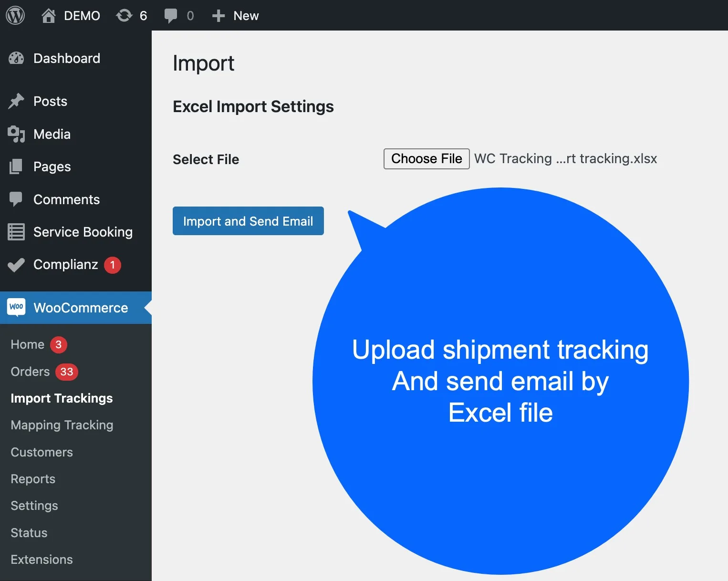
Task: Open the Comments sidebar menu item
Action: pyautogui.click(x=66, y=199)
